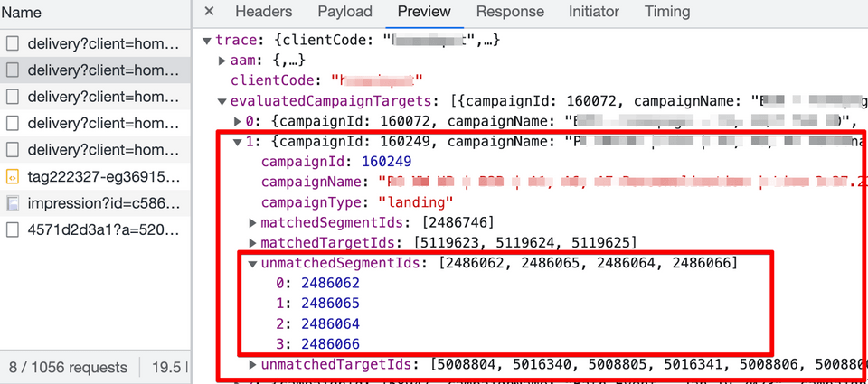Click the campaignId value 160249
868x384 pixels.
pyautogui.click(x=386, y=162)
